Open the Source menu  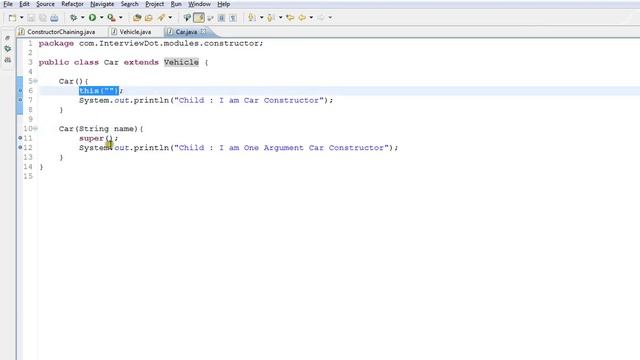(x=45, y=4)
